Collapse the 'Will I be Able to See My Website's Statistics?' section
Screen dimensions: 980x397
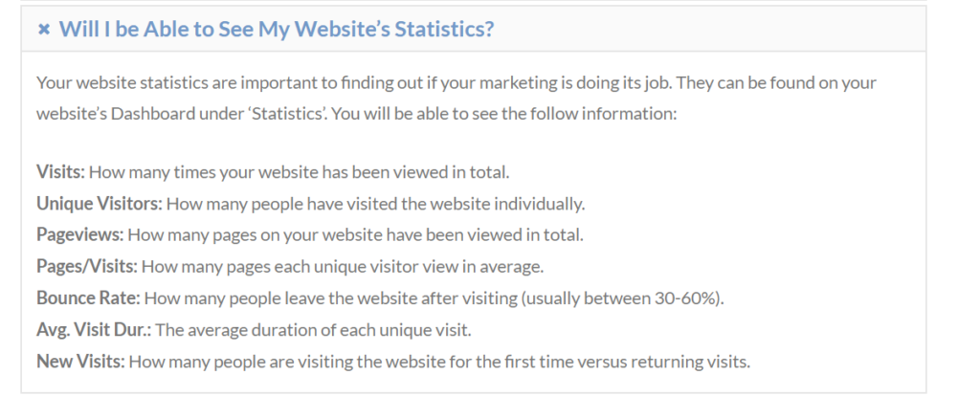pyautogui.click(x=277, y=30)
